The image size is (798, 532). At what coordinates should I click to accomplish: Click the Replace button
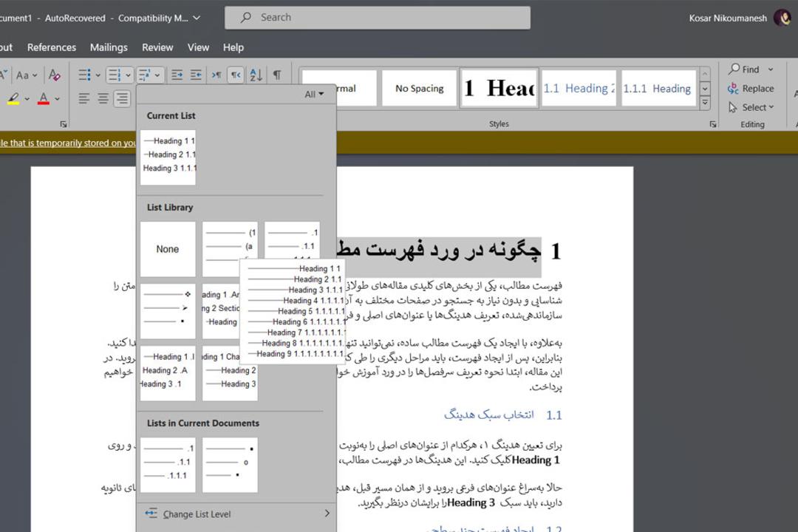(x=751, y=89)
